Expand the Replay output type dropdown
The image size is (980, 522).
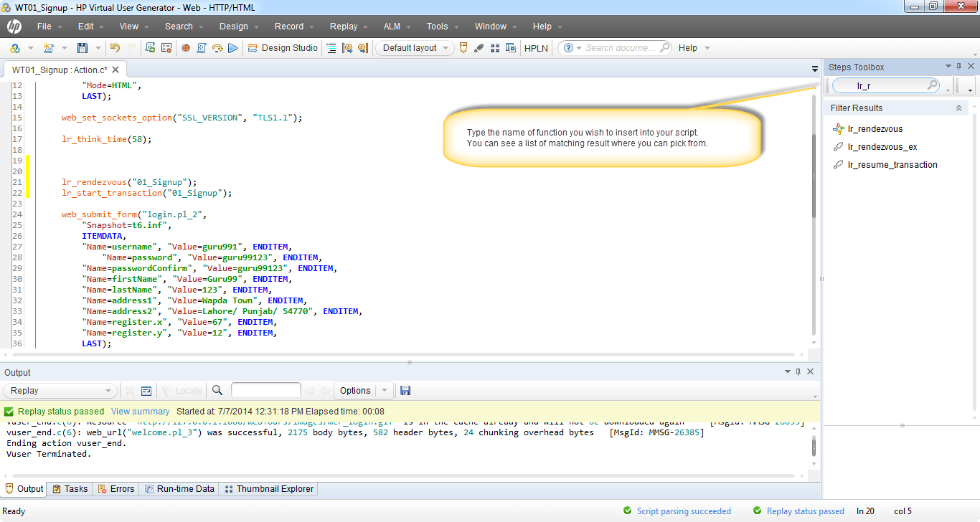60,391
